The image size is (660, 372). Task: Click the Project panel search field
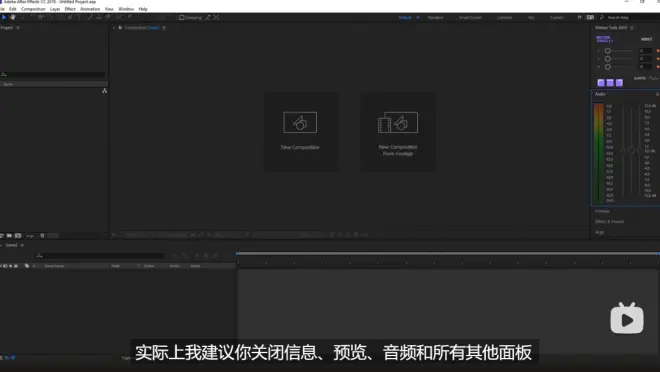tap(53, 74)
